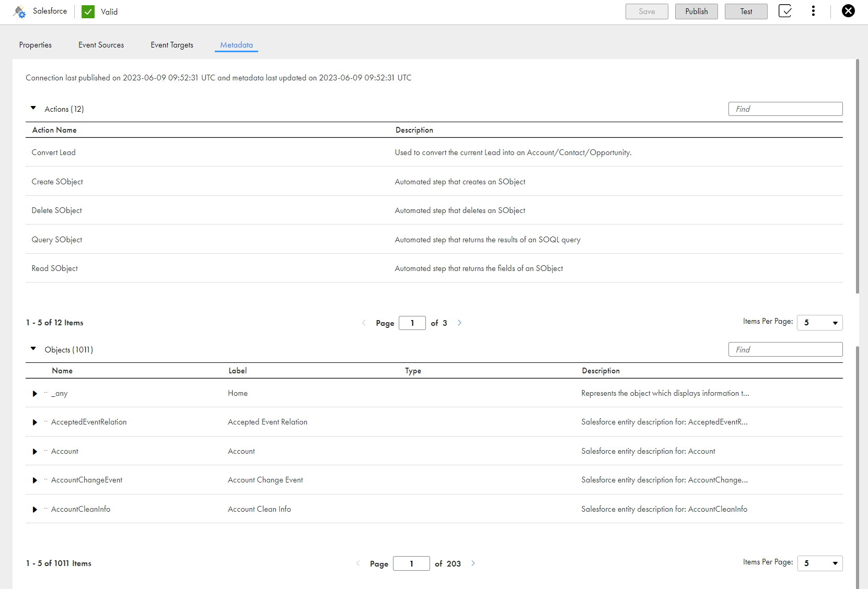Click the '1 - 5 of 12 Items' text
The width and height of the screenshot is (868, 589).
click(x=55, y=323)
